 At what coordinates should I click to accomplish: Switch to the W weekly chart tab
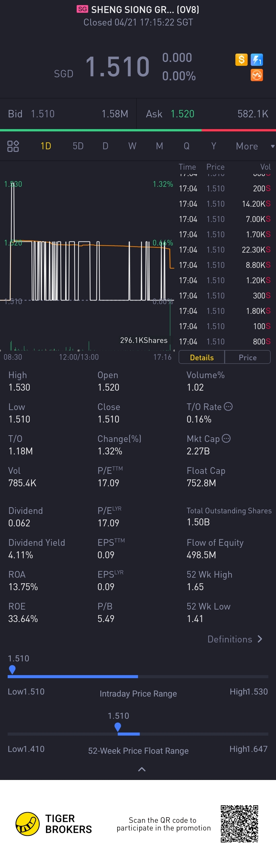coord(132,146)
